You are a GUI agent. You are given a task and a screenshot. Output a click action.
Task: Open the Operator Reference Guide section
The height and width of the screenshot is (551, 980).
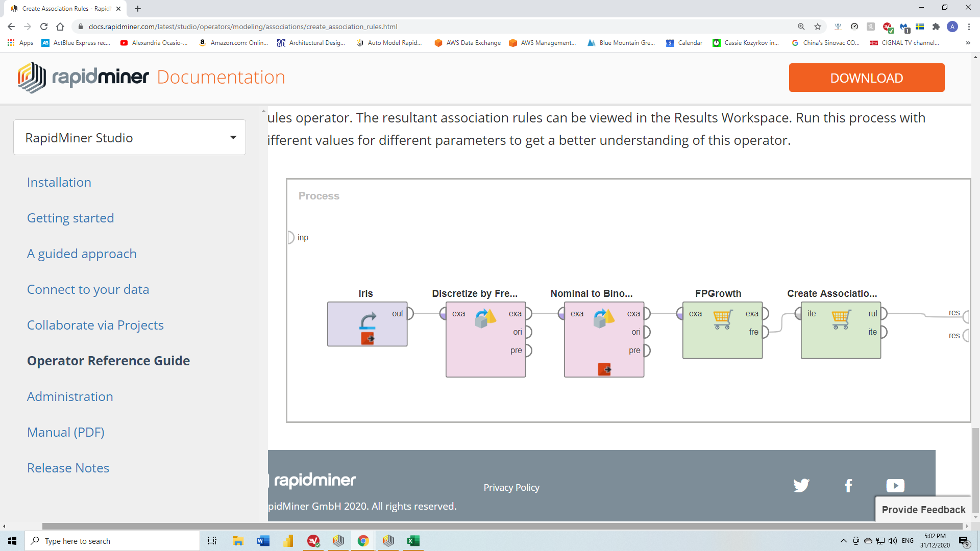point(109,361)
